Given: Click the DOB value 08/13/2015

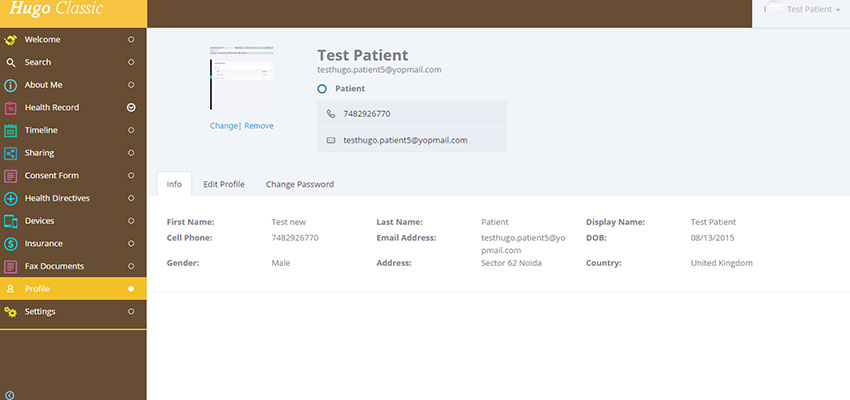Looking at the screenshot, I should pyautogui.click(x=712, y=237).
